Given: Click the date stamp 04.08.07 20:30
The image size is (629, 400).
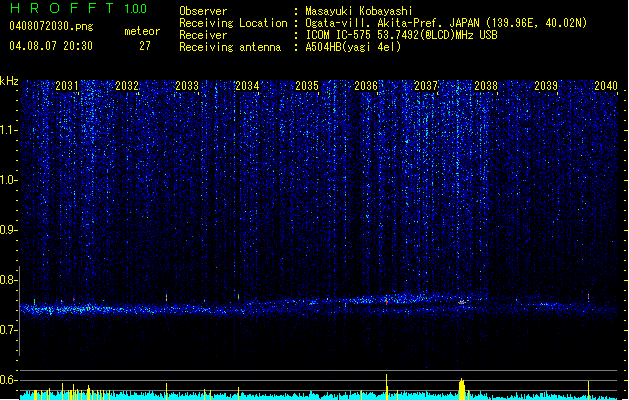Looking at the screenshot, I should tap(51, 46).
